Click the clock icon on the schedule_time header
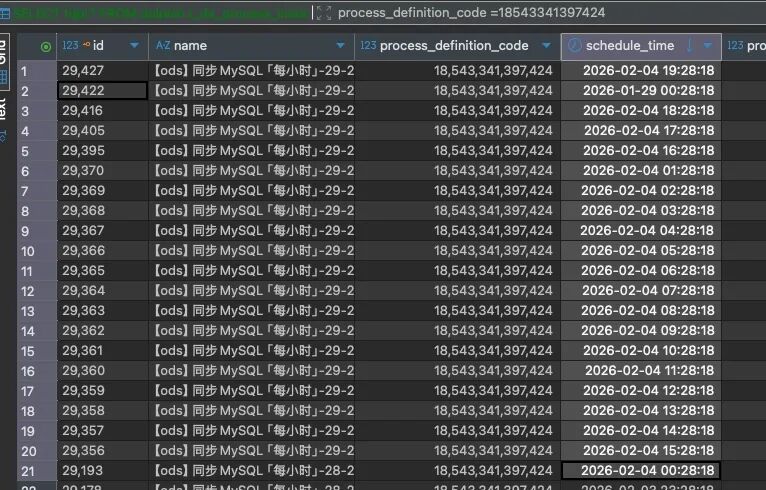The height and width of the screenshot is (490, 766). (x=574, y=45)
